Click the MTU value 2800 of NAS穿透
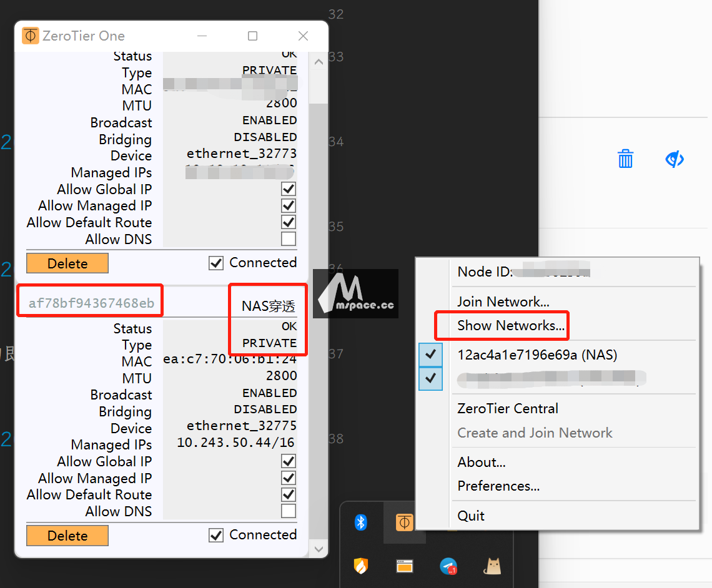712x588 pixels. (x=282, y=376)
